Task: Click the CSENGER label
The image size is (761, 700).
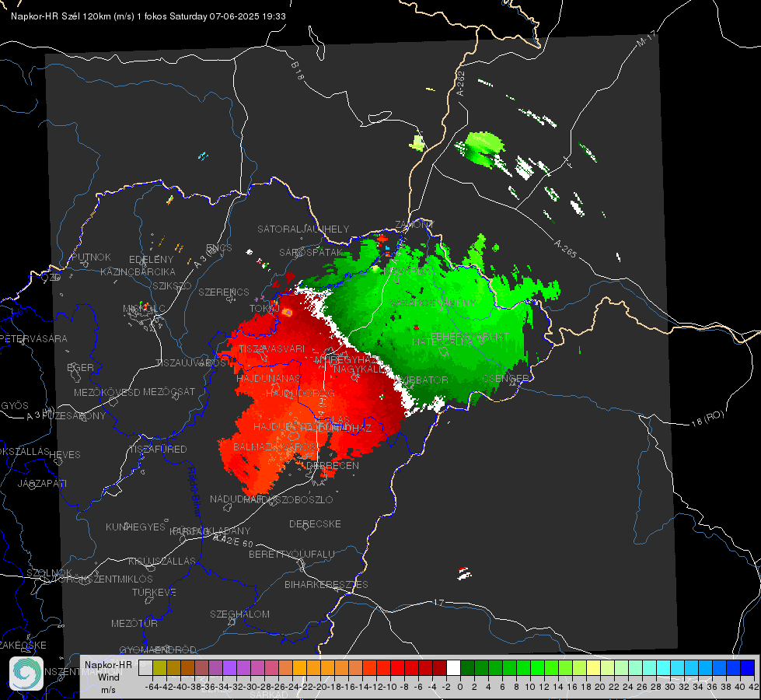Action: [x=505, y=379]
